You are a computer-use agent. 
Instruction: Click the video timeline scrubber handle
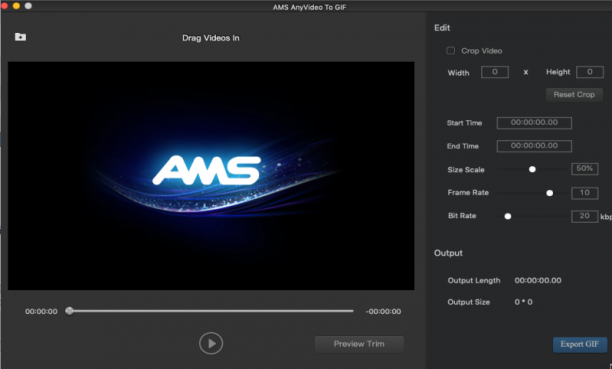pyautogui.click(x=69, y=311)
